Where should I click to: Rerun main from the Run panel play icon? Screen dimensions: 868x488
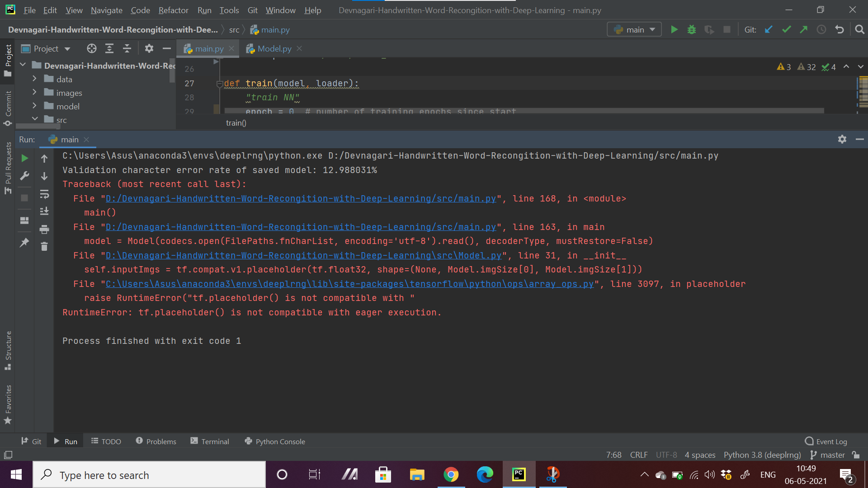click(x=24, y=158)
